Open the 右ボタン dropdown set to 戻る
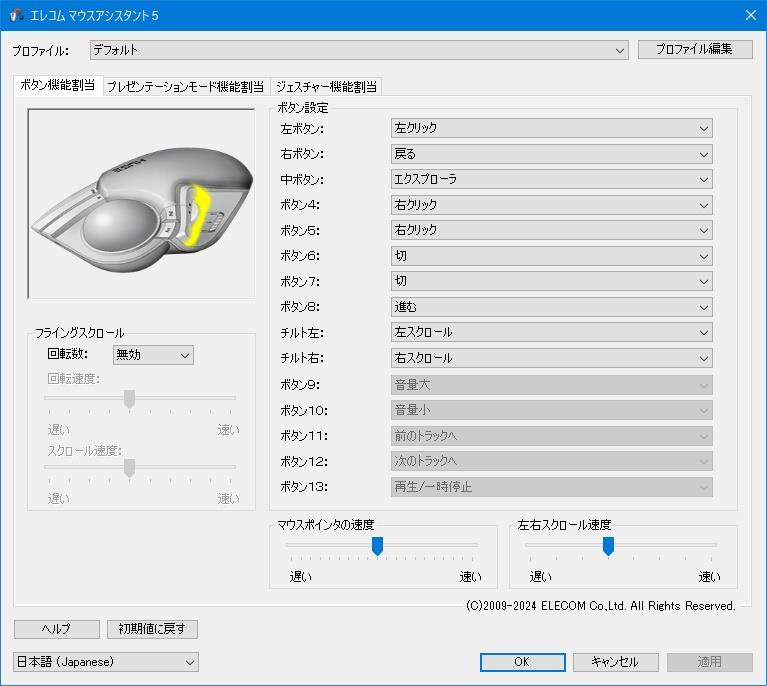Image resolution: width=767 pixels, height=686 pixels. click(x=551, y=154)
